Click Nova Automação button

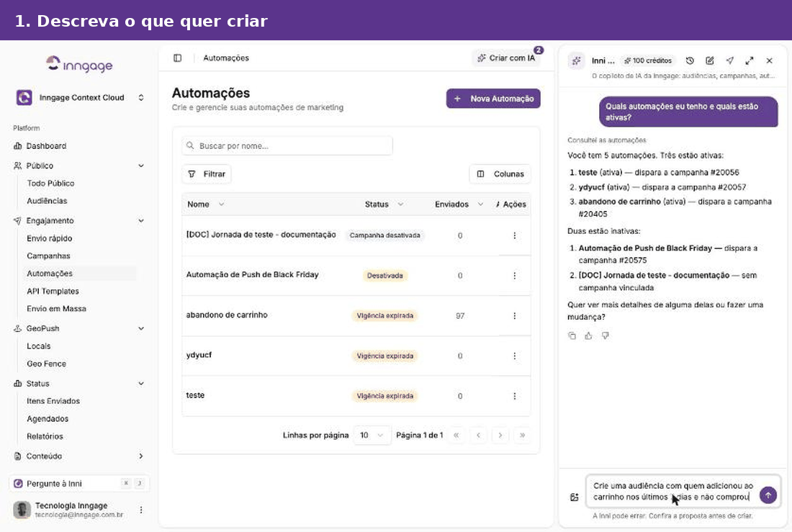click(493, 99)
